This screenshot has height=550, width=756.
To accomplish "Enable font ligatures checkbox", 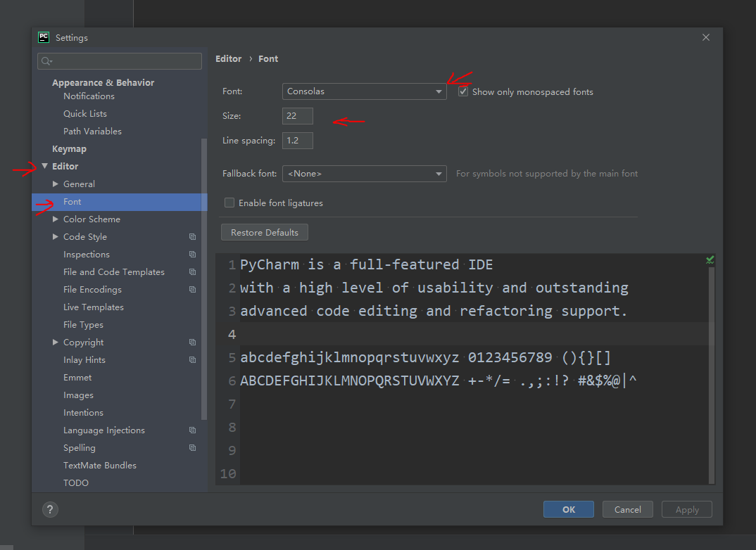I will click(229, 203).
